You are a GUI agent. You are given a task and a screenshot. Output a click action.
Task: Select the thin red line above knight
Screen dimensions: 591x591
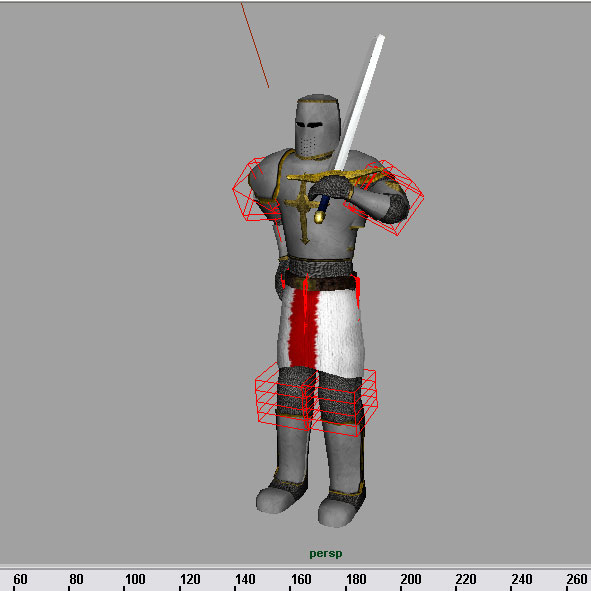coord(255,45)
